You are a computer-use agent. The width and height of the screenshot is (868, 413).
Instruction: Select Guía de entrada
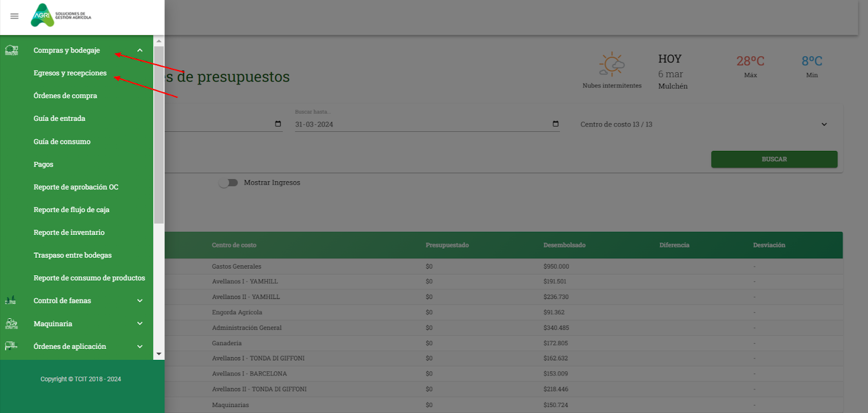(59, 118)
